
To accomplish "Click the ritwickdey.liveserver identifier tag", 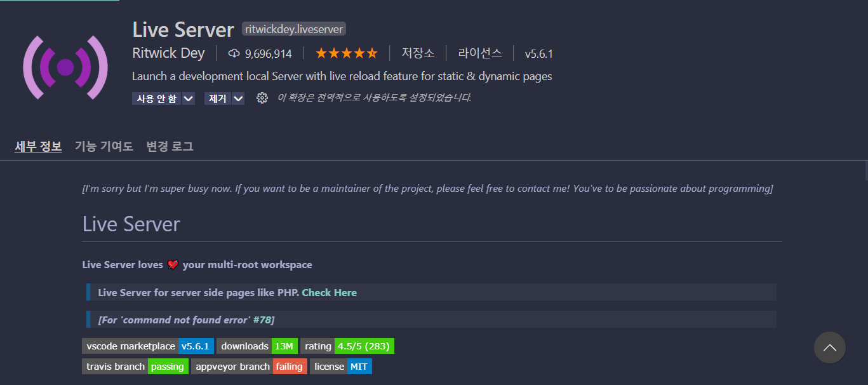I will (x=294, y=29).
